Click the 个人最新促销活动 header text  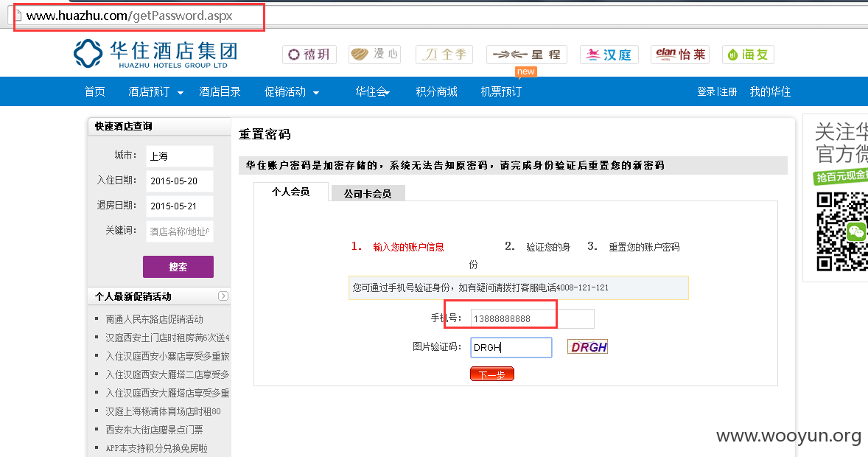(133, 296)
